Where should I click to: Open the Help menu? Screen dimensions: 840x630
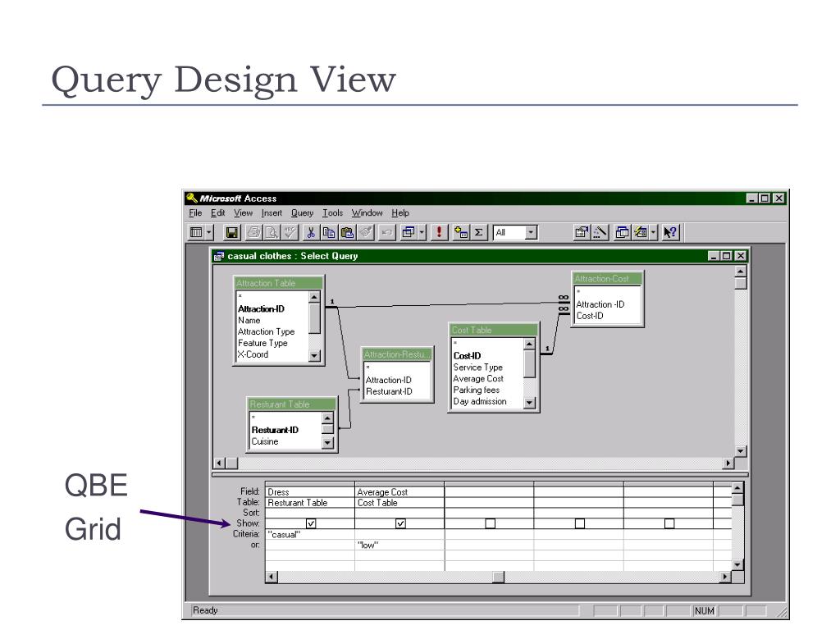point(400,212)
